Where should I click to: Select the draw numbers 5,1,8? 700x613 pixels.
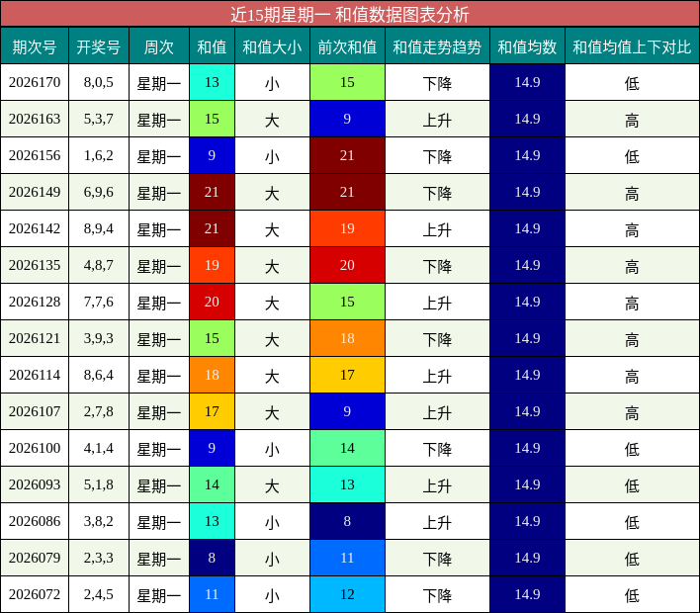(98, 484)
